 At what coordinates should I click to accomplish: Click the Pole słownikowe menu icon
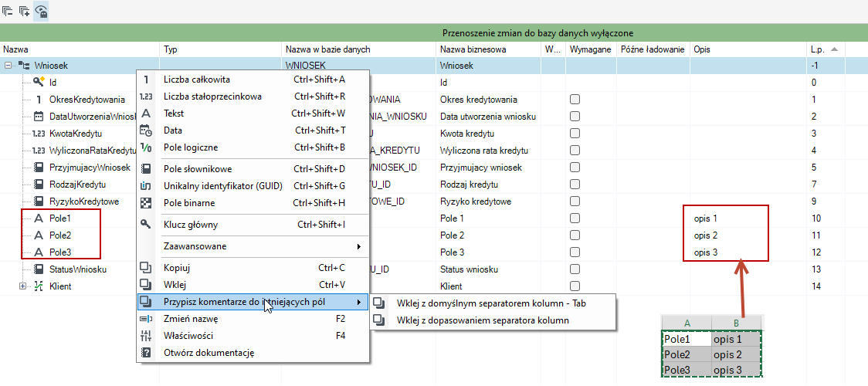tap(146, 168)
